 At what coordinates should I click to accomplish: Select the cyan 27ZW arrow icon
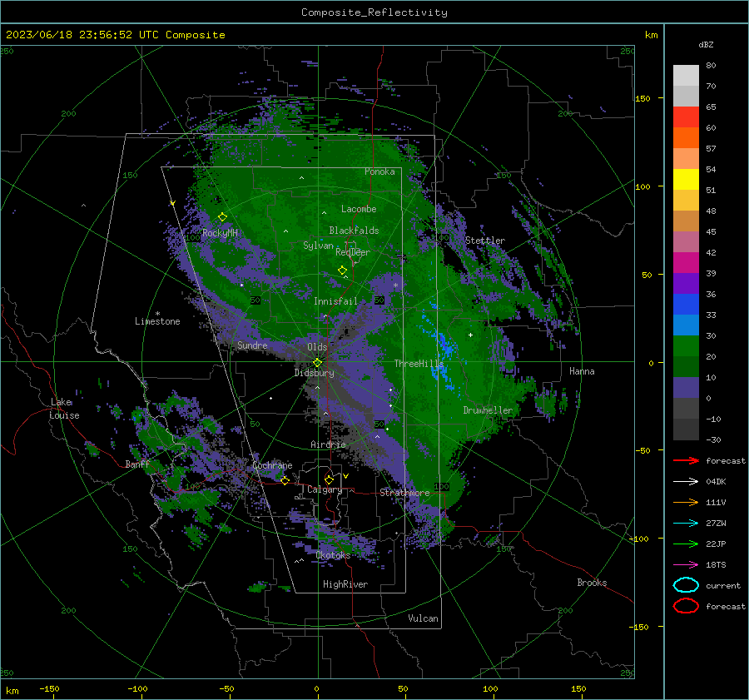click(686, 524)
